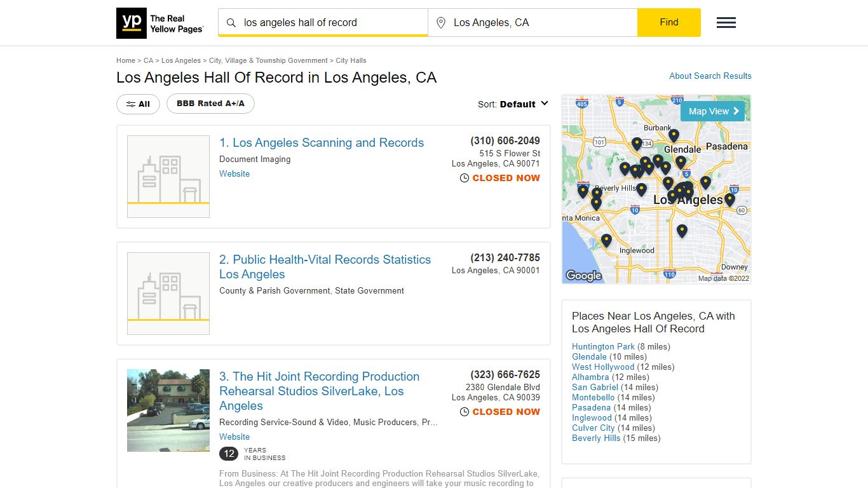
Task: Click the 2380 Glendale Blvd address
Action: (503, 387)
